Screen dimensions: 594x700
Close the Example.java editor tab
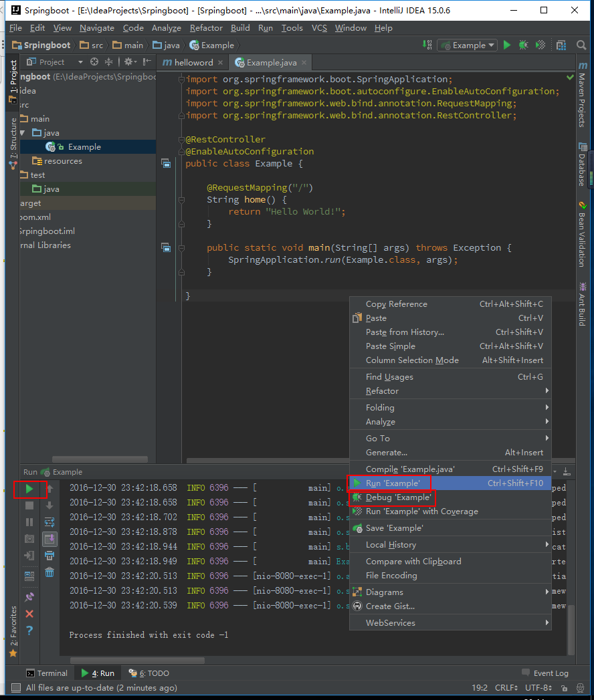304,62
